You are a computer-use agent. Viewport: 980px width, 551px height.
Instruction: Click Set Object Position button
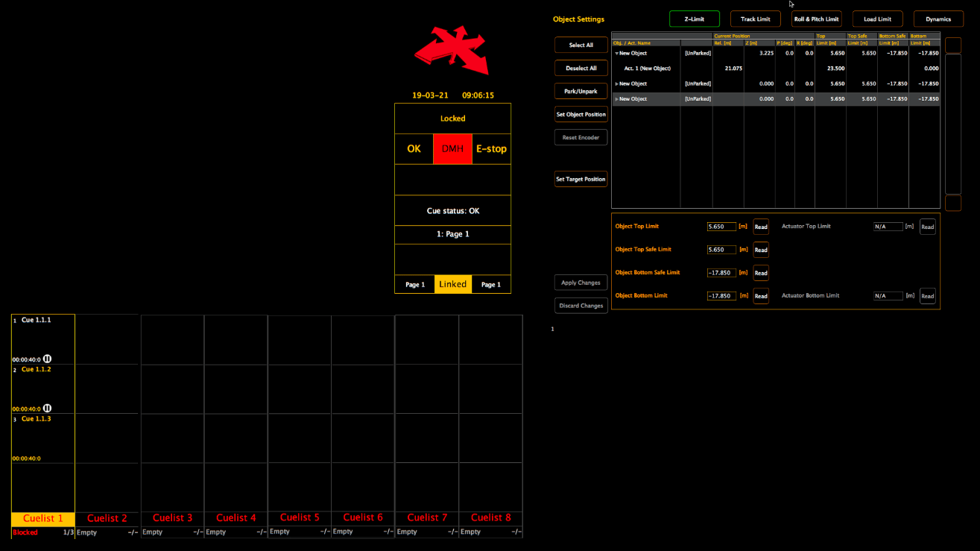tap(581, 114)
